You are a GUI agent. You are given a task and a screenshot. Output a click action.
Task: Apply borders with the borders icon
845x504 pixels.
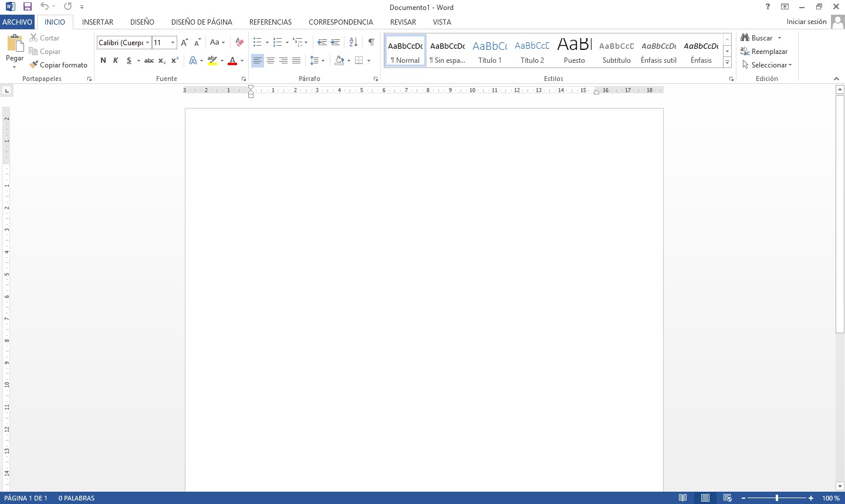359,60
